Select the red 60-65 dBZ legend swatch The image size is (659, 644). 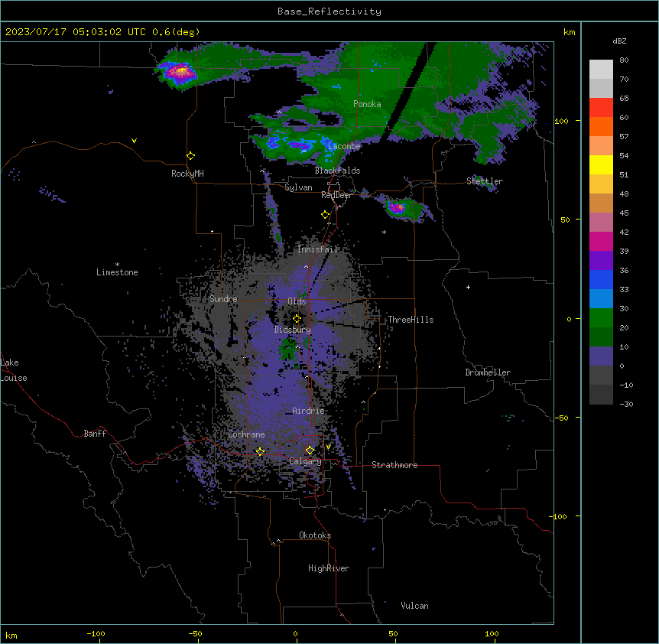click(601, 108)
